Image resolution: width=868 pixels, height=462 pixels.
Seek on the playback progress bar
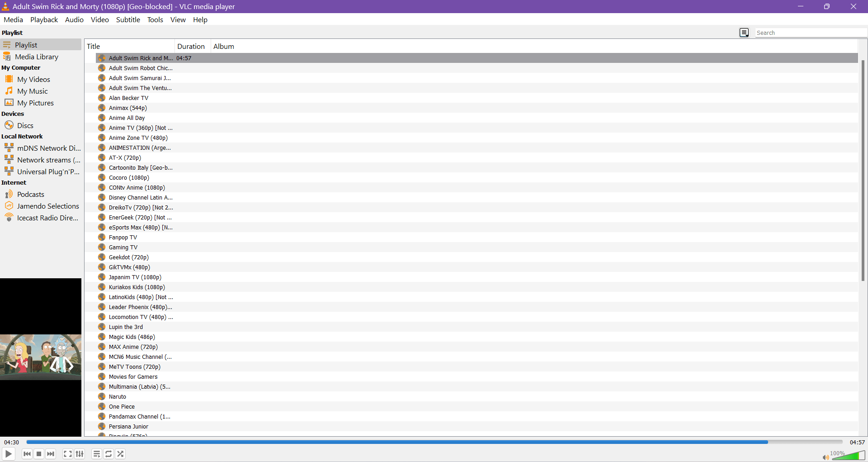pyautogui.click(x=434, y=442)
